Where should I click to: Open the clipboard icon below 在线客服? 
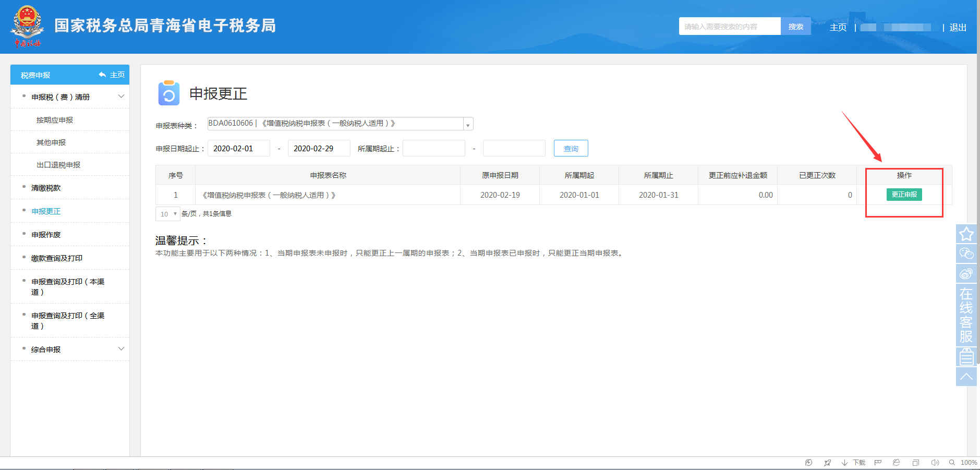click(x=966, y=357)
